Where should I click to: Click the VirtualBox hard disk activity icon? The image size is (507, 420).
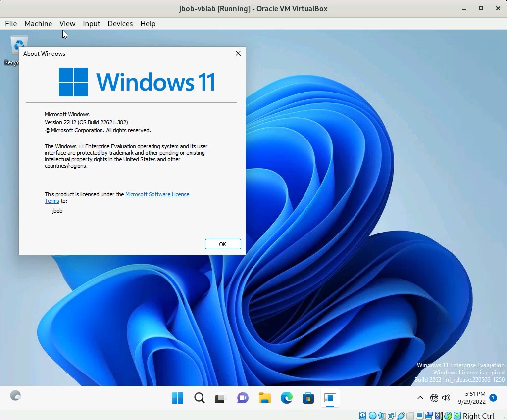pos(363,416)
